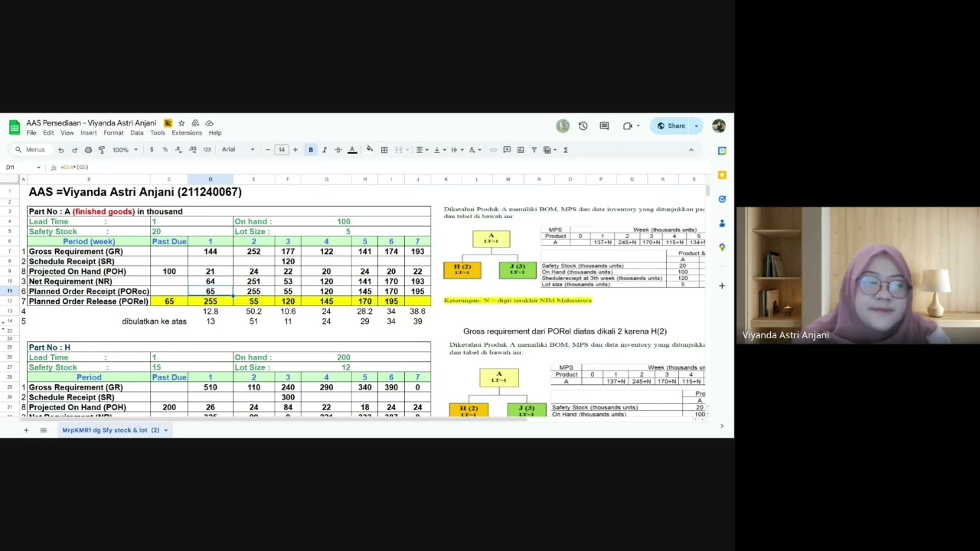Click the Name box showing D11

(x=23, y=168)
